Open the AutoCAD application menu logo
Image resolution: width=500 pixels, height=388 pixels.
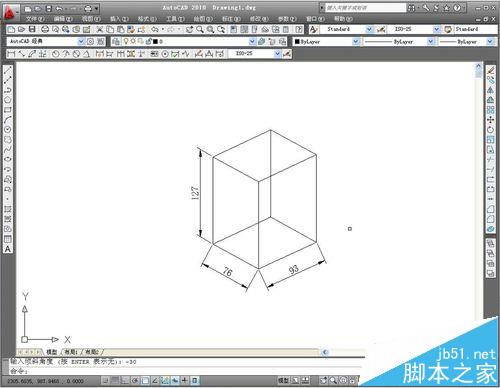(x=10, y=12)
